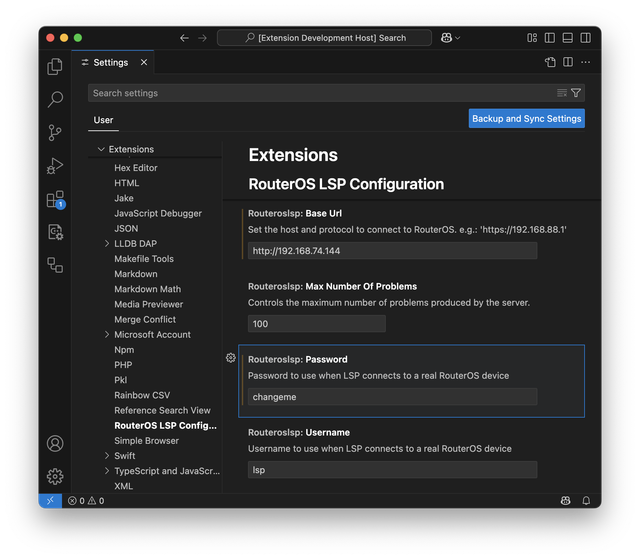Click Backup and Sync Settings button
This screenshot has height=559, width=640.
[527, 119]
